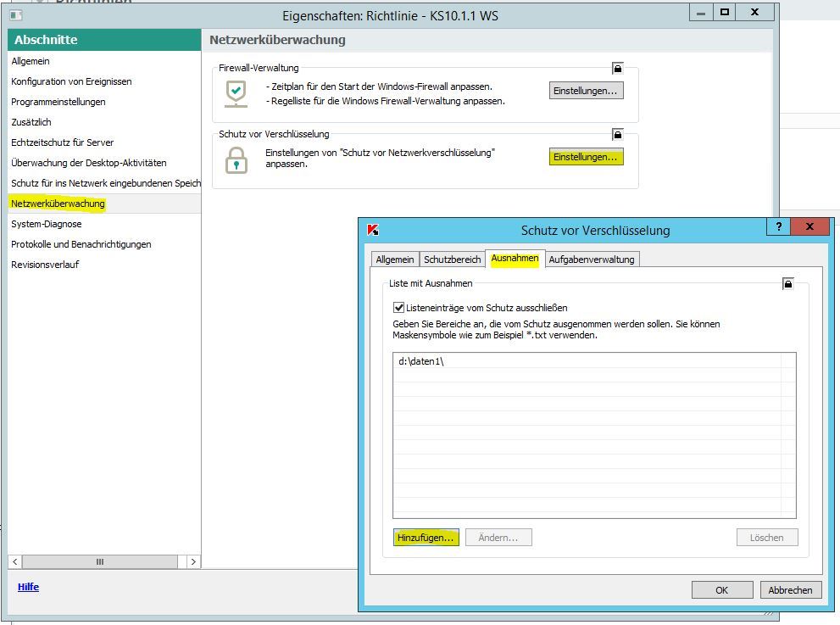Confirm with the OK button
840x625 pixels.
point(722,590)
